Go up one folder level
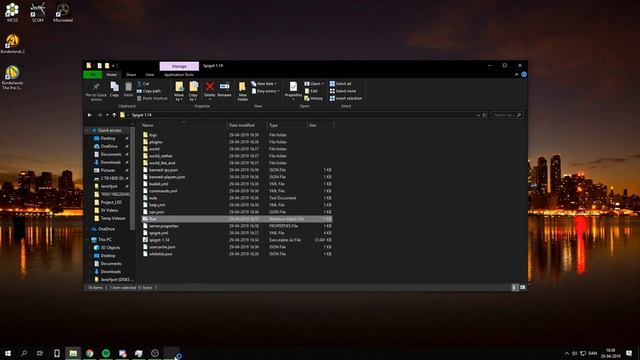The width and height of the screenshot is (640, 360). tap(114, 115)
